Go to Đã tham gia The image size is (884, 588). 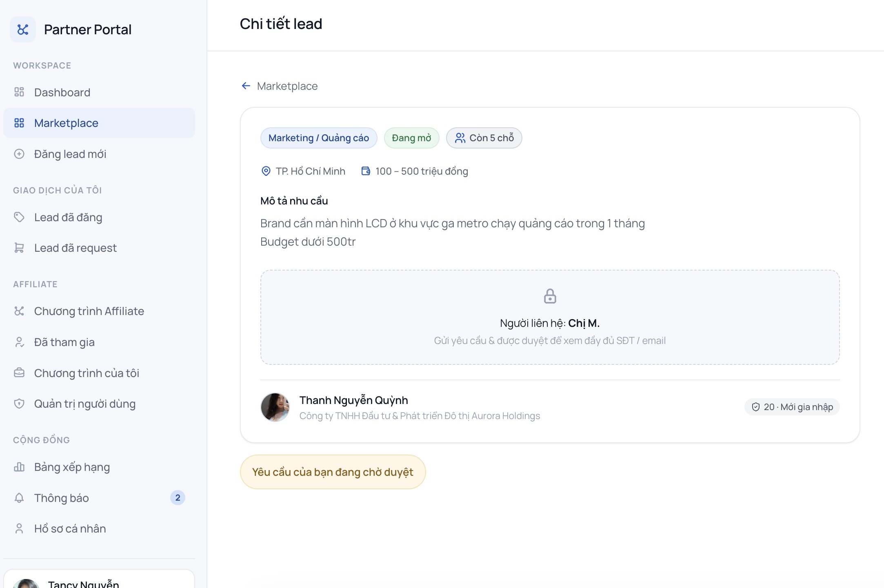[99, 342]
